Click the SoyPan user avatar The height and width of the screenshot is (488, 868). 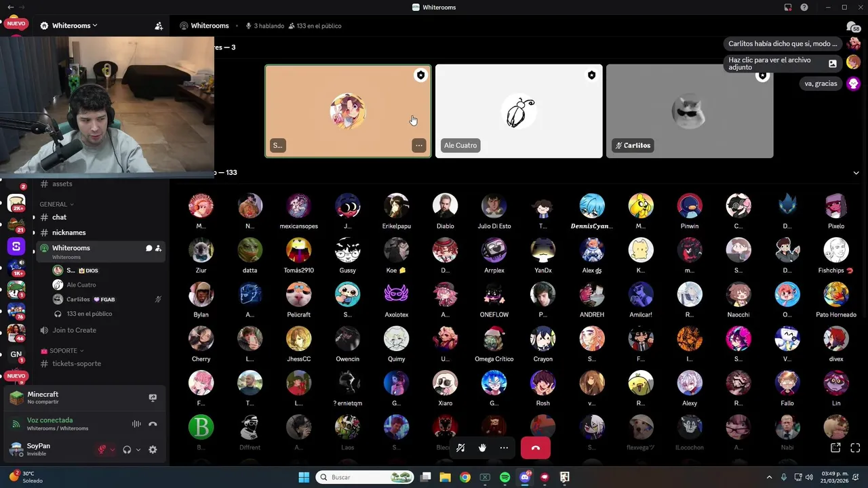pos(16,449)
